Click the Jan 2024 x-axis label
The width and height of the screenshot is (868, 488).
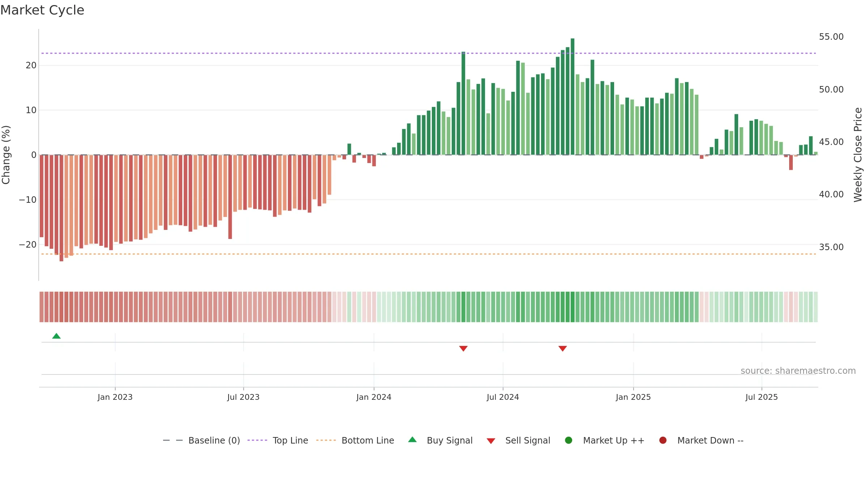click(x=374, y=397)
